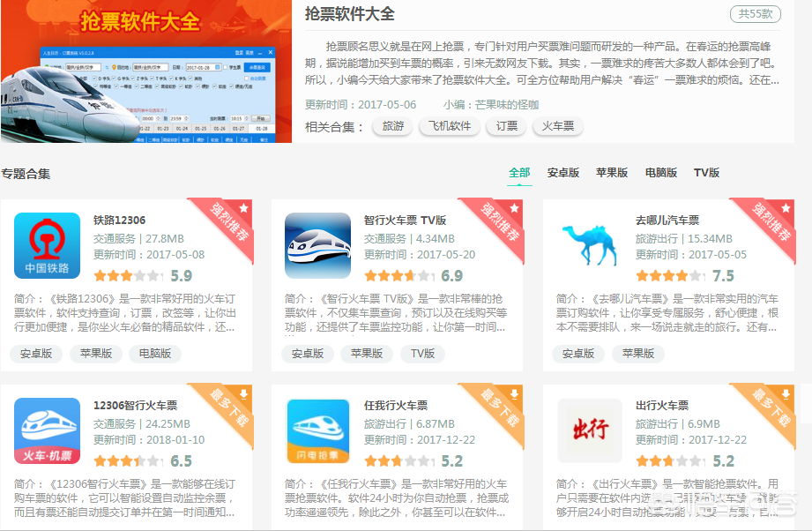
Task: Switch to the 电脑版 filter tab
Action: 661,173
